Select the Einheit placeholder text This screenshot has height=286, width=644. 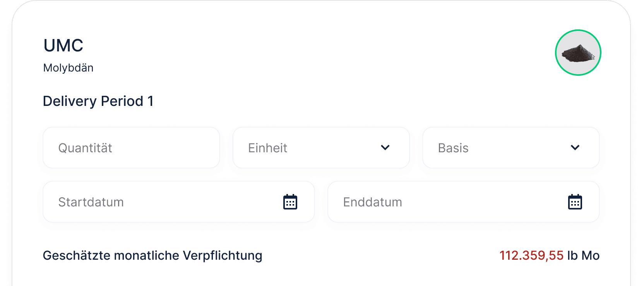click(267, 148)
